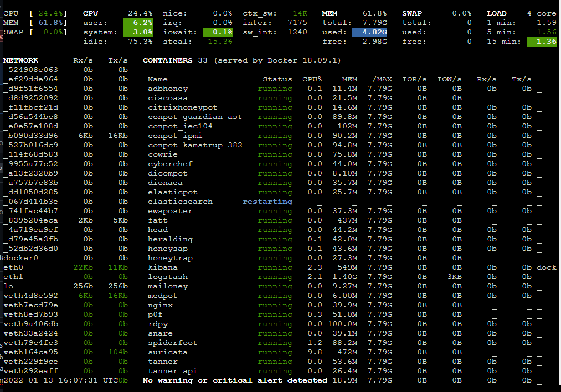Click the highlighted iowait value 0.1%
Viewport: 561px width, 392px height.
218,32
